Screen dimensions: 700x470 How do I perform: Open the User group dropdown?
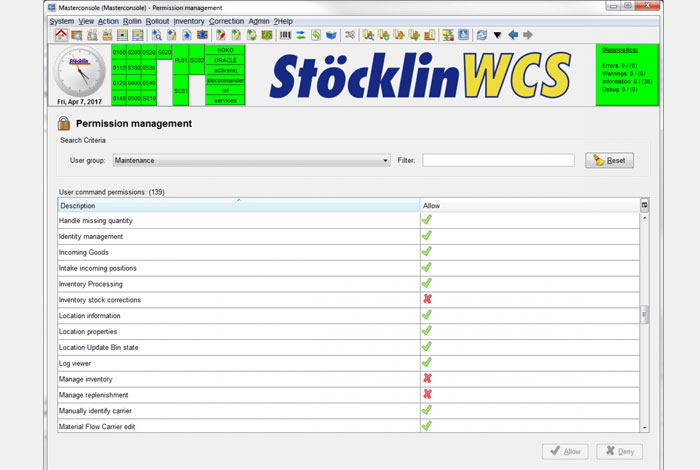[x=250, y=160]
